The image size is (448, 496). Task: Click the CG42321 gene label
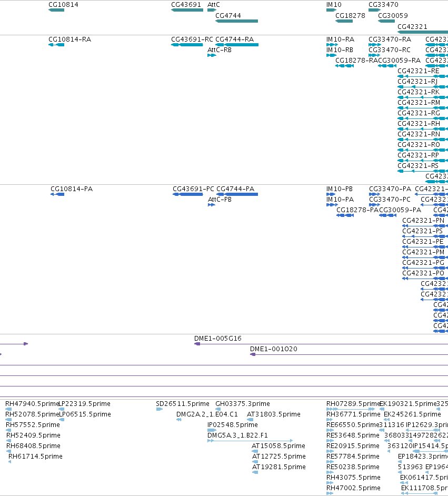[x=412, y=27]
